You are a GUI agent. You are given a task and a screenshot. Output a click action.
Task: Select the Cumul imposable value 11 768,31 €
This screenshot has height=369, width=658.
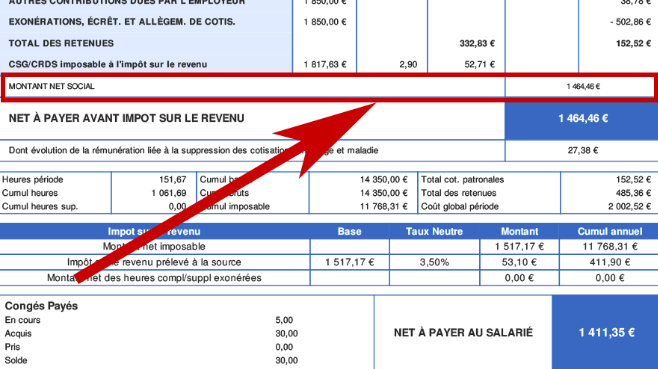[383, 207]
